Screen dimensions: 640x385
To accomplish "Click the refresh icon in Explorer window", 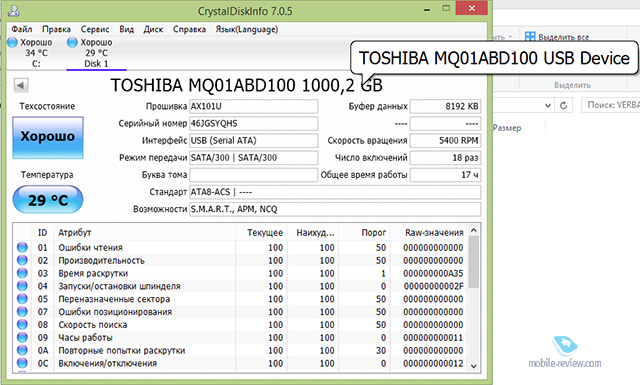I will pyautogui.click(x=563, y=105).
